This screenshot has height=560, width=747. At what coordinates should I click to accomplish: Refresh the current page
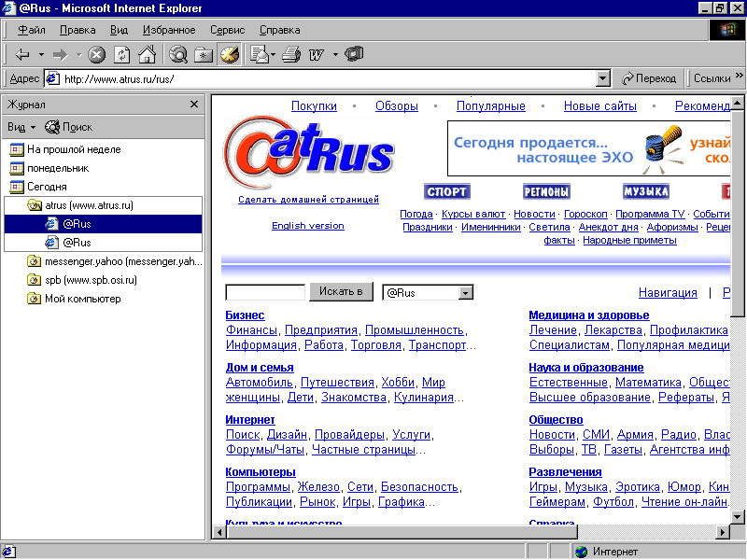pos(122,55)
